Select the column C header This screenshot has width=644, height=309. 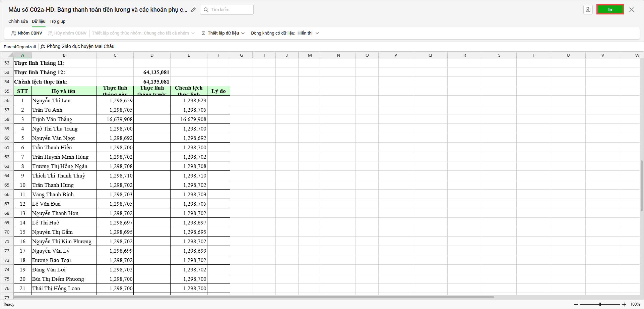[115, 55]
